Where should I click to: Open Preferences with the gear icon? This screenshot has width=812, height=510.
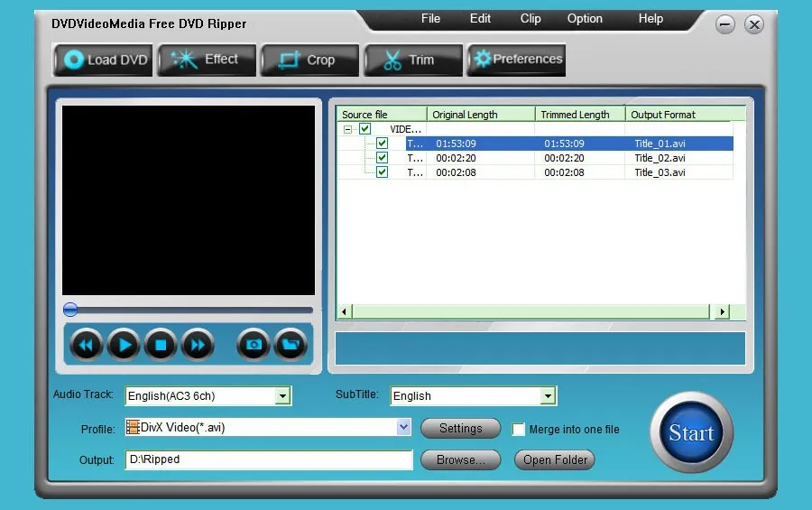click(x=517, y=60)
